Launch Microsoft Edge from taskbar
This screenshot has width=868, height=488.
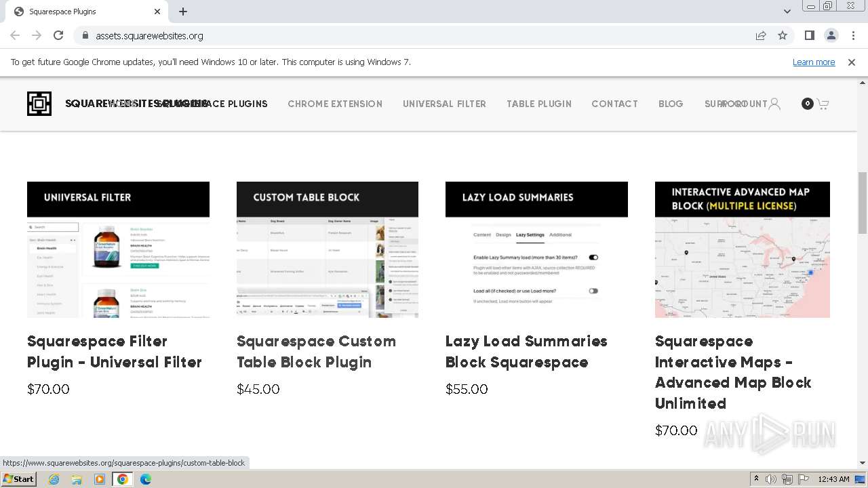[x=146, y=479]
